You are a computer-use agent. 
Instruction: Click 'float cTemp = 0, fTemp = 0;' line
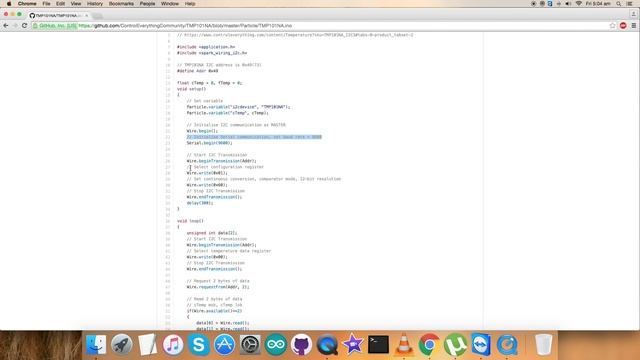(x=209, y=83)
